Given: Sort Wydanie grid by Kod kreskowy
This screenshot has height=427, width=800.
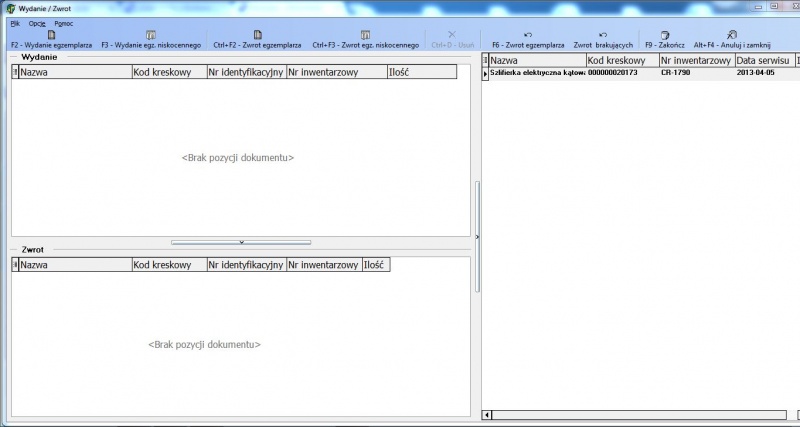Looking at the screenshot, I should tap(169, 72).
